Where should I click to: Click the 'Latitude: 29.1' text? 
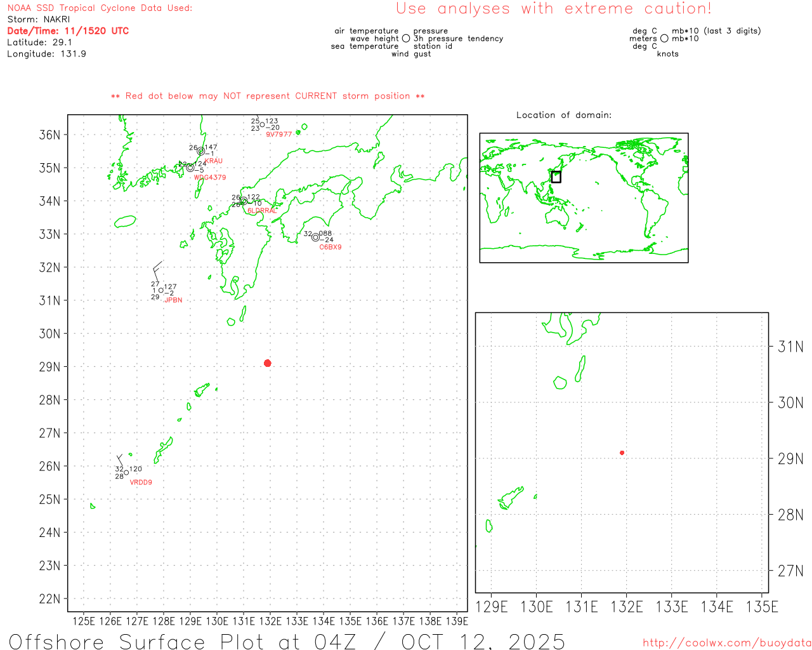39,43
